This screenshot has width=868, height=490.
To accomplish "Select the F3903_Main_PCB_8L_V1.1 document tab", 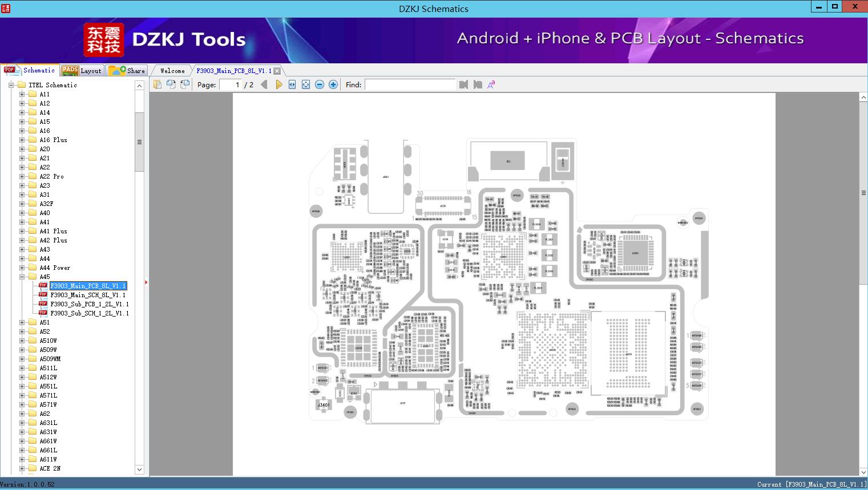I will [234, 71].
